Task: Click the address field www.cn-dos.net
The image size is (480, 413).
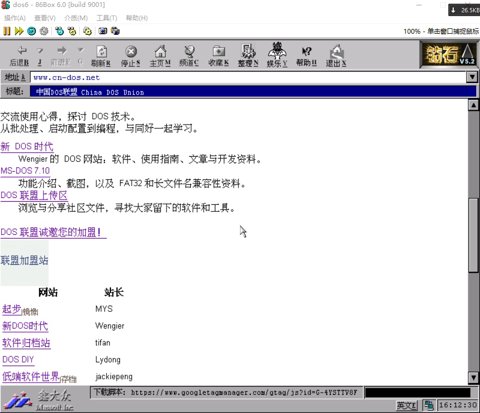Action: click(249, 77)
